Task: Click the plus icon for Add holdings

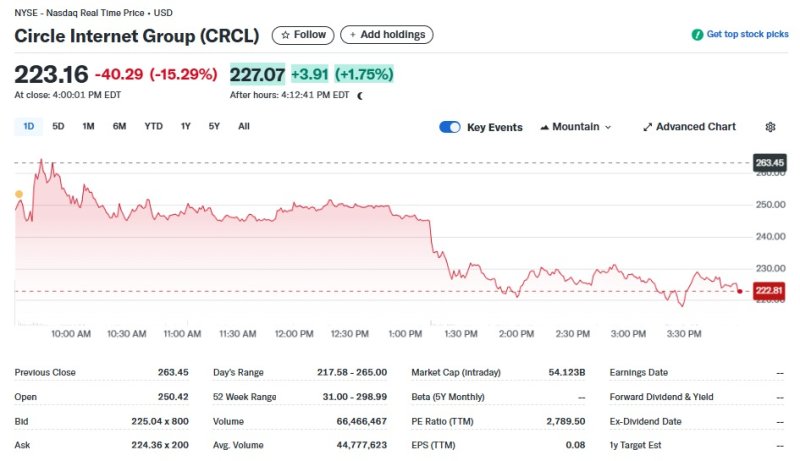Action: point(352,35)
